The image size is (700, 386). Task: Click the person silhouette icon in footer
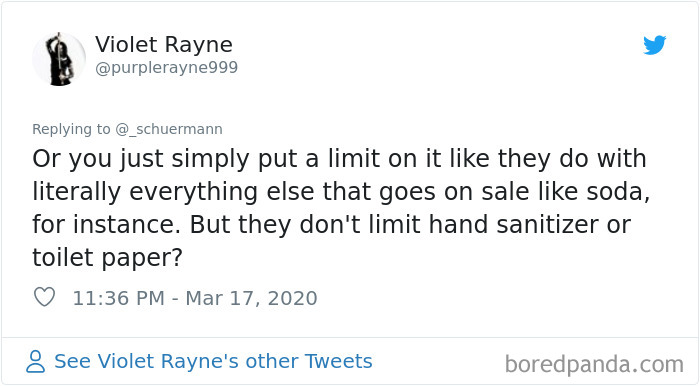coord(36,361)
